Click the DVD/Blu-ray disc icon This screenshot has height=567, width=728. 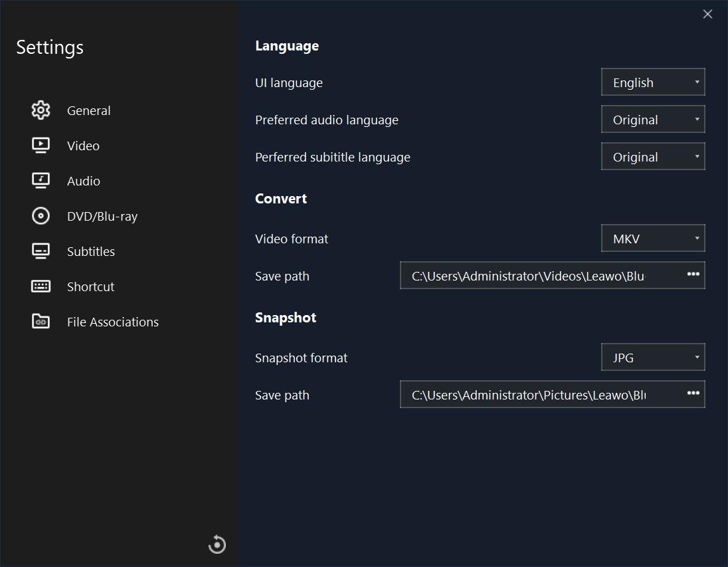click(x=41, y=216)
